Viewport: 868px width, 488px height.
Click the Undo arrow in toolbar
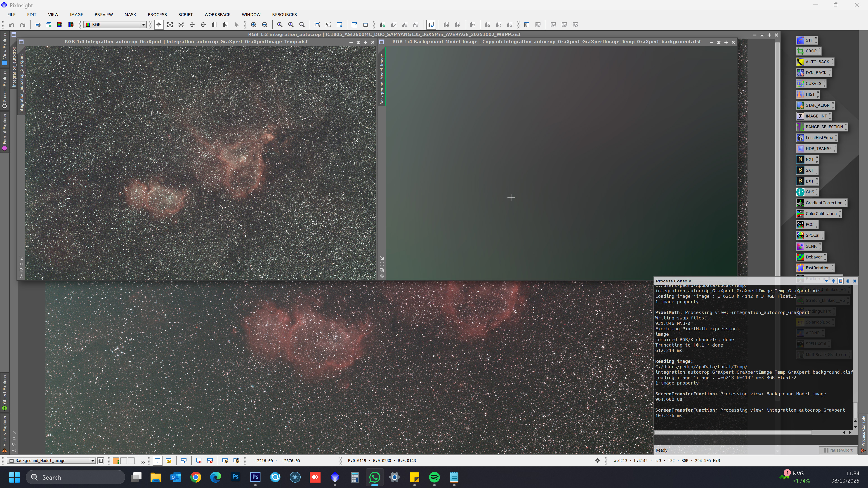tap(12, 25)
